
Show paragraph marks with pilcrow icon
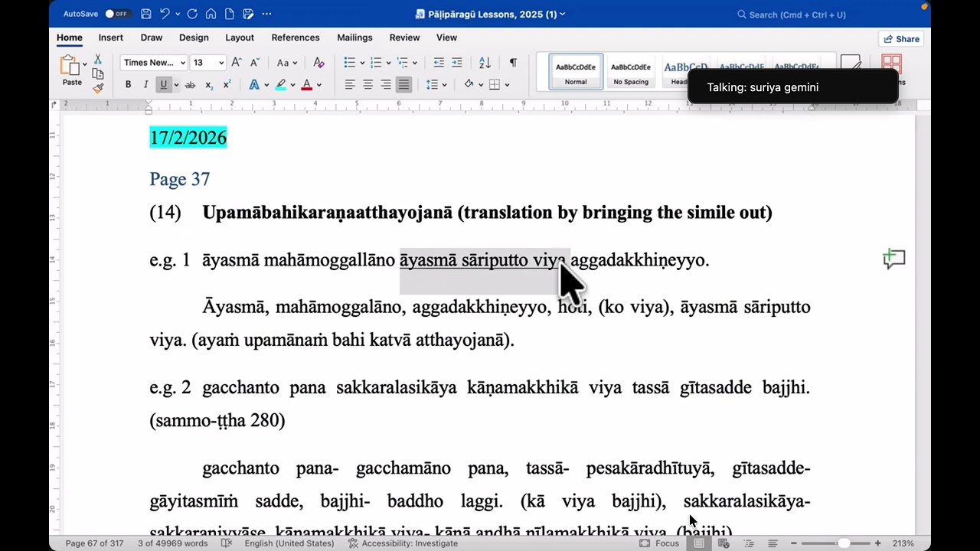coord(513,63)
